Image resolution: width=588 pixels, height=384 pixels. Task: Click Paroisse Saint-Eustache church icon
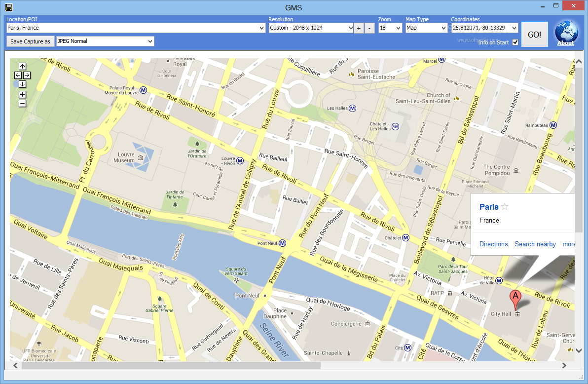coord(351,74)
